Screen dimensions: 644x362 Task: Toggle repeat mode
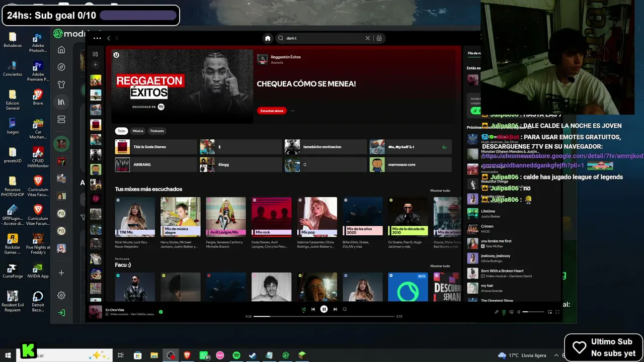tap(345, 309)
